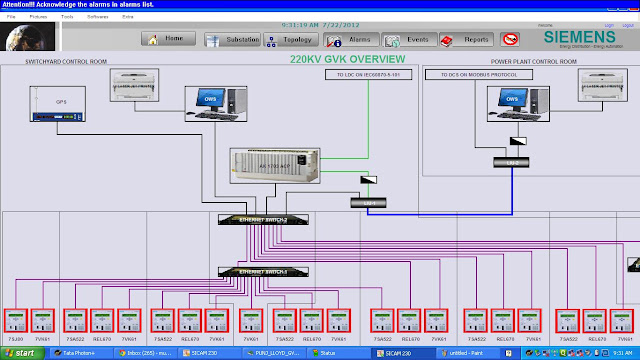Click the TO LDC ON IEC60870-5-101 box

(x=369, y=75)
